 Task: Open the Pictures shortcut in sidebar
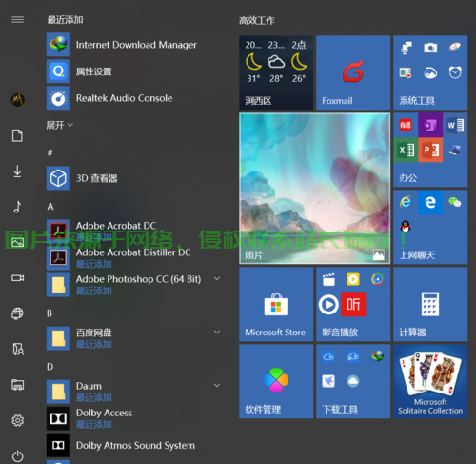[17, 242]
